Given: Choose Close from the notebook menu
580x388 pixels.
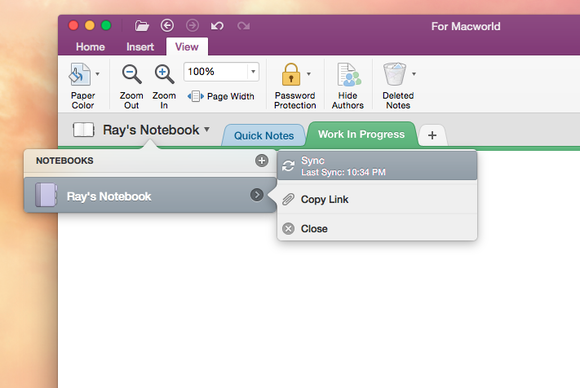Looking at the screenshot, I should 377,229.
